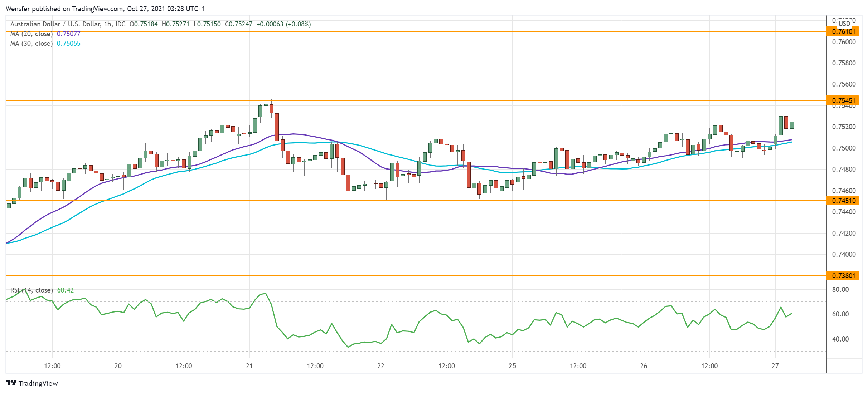Click the date label 27 on time axis
This screenshot has height=393, width=868.
click(x=775, y=366)
